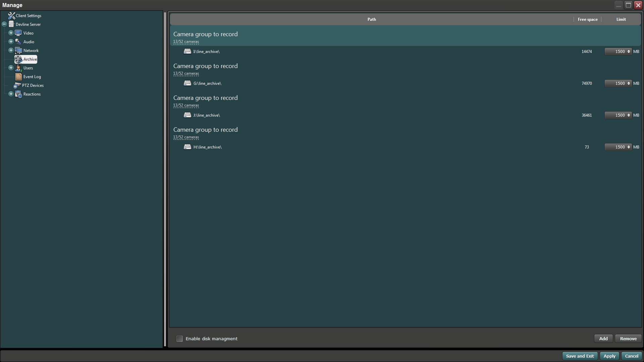Expand the Users tree node
The width and height of the screenshot is (644, 362).
(x=11, y=68)
